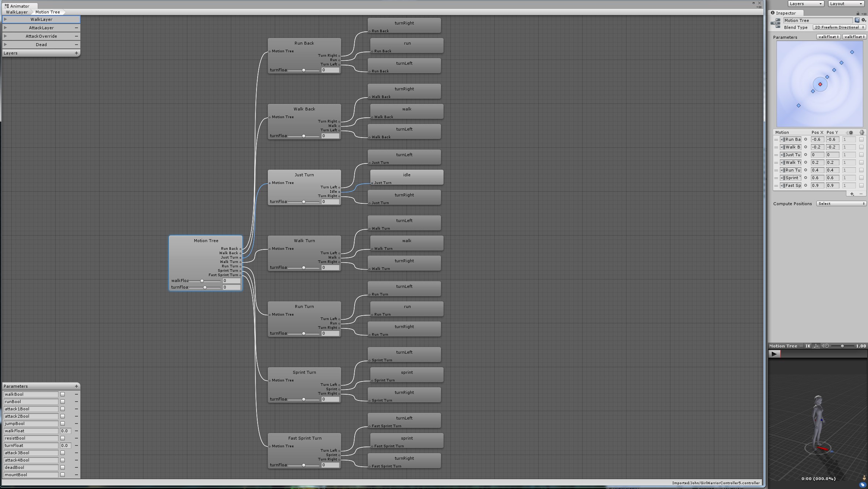Open the second walkFloat parameter dropdown
The image size is (868, 489).
(854, 37)
